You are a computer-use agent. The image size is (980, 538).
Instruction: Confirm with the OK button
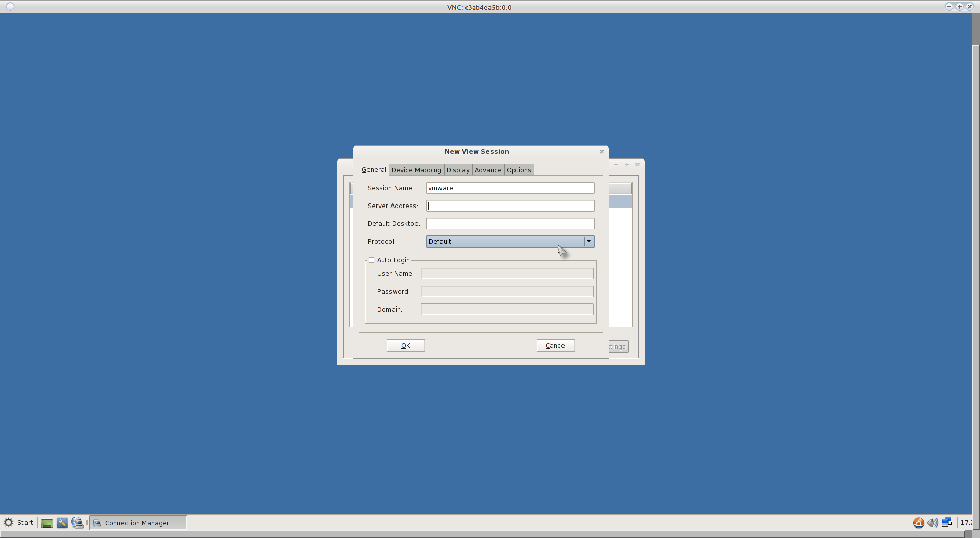coord(406,345)
